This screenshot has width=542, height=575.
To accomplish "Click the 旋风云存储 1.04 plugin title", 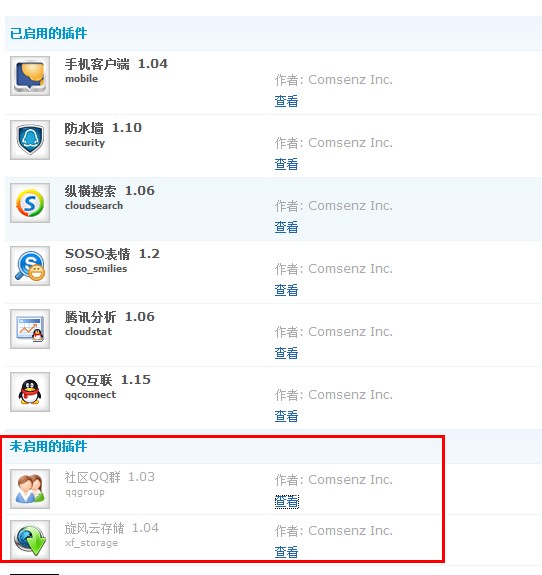I will pyautogui.click(x=112, y=528).
